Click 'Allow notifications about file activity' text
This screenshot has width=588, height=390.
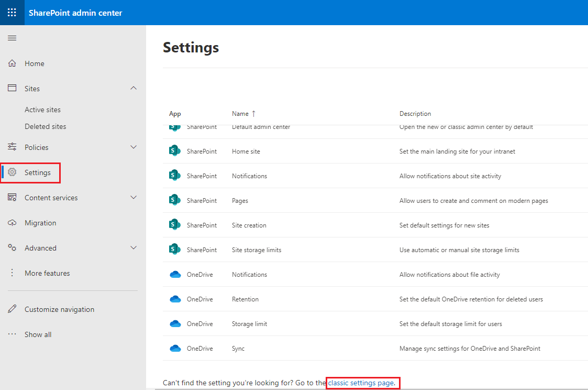450,275
